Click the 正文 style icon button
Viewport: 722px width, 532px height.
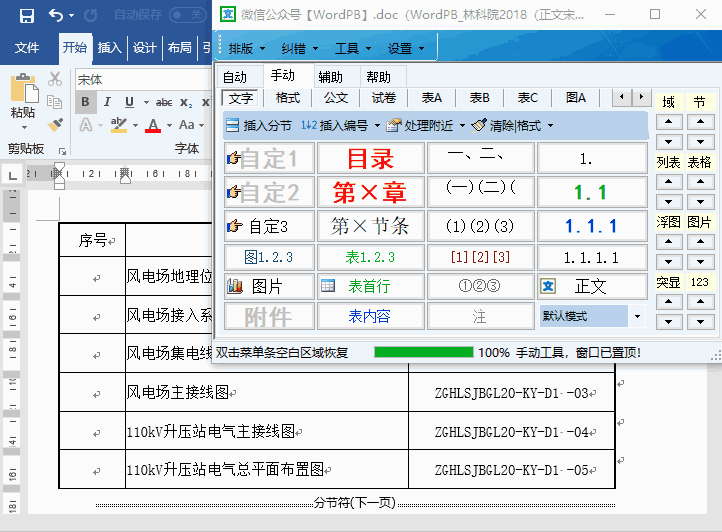[592, 286]
